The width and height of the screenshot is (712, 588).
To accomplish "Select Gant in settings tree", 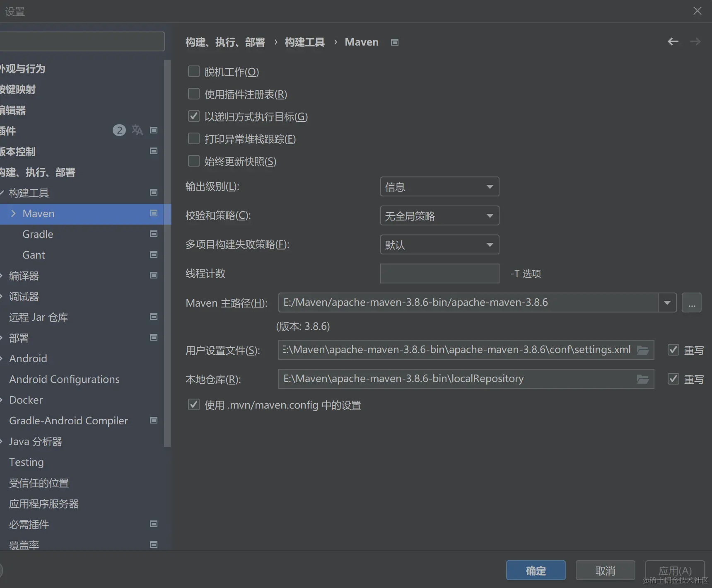I will tap(34, 255).
